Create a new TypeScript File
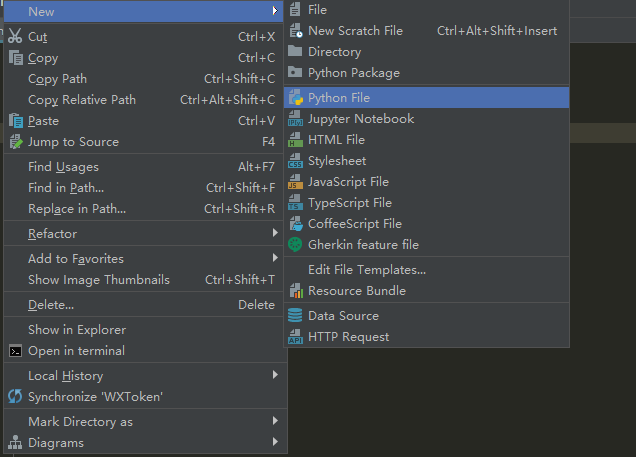Image resolution: width=636 pixels, height=457 pixels. [x=350, y=203]
